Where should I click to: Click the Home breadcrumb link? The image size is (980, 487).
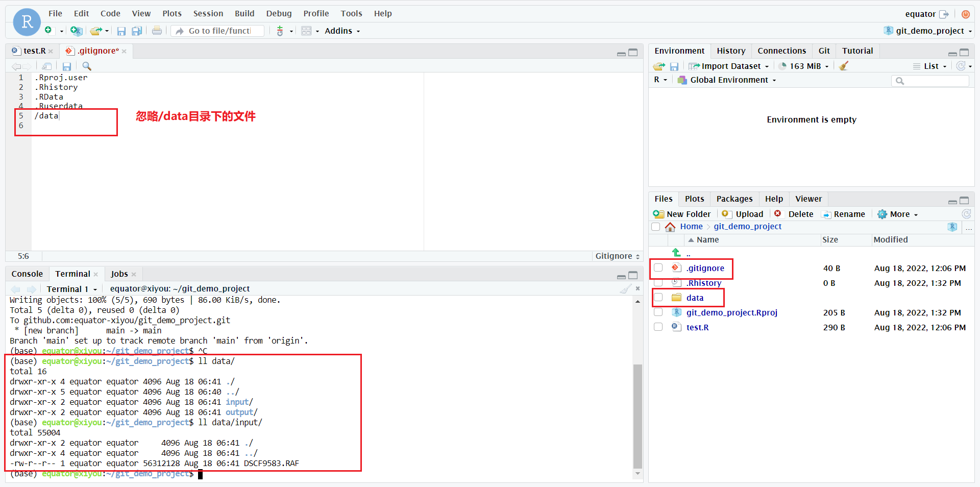coord(691,227)
